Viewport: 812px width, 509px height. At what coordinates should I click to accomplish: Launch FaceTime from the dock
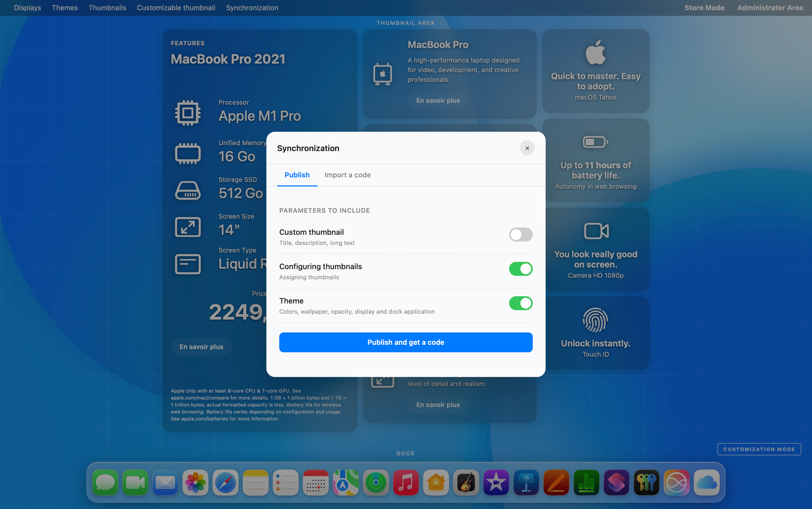[x=135, y=482]
